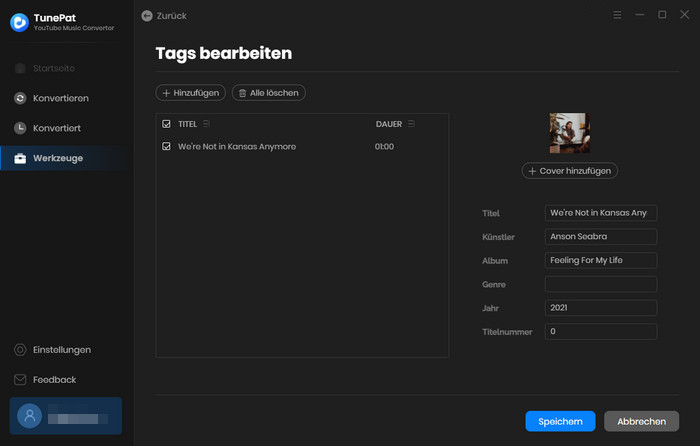Image resolution: width=700 pixels, height=446 pixels.
Task: Click the empty Genre input field
Action: (601, 284)
